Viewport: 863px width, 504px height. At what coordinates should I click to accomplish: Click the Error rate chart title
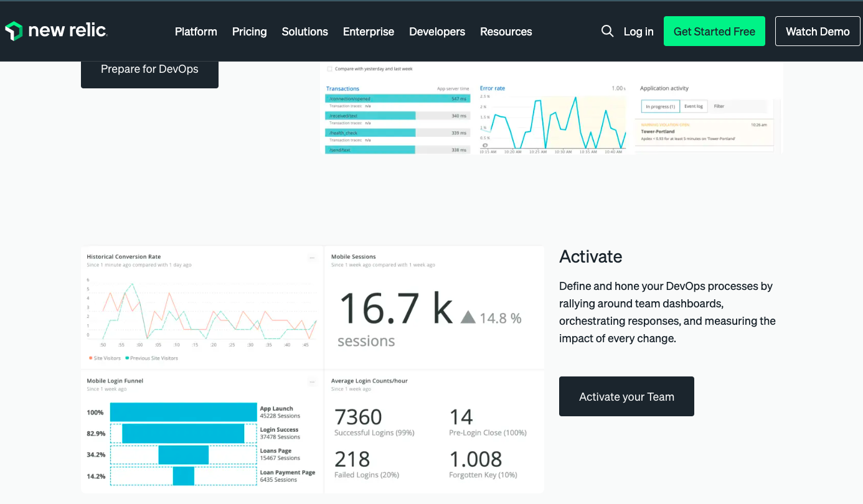pos(493,88)
